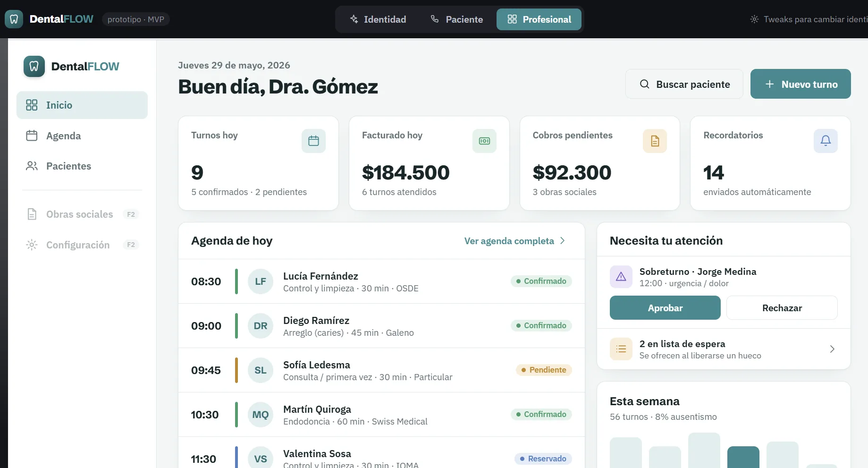
Task: Click the patient name Martín Quiroga
Action: pos(317,409)
